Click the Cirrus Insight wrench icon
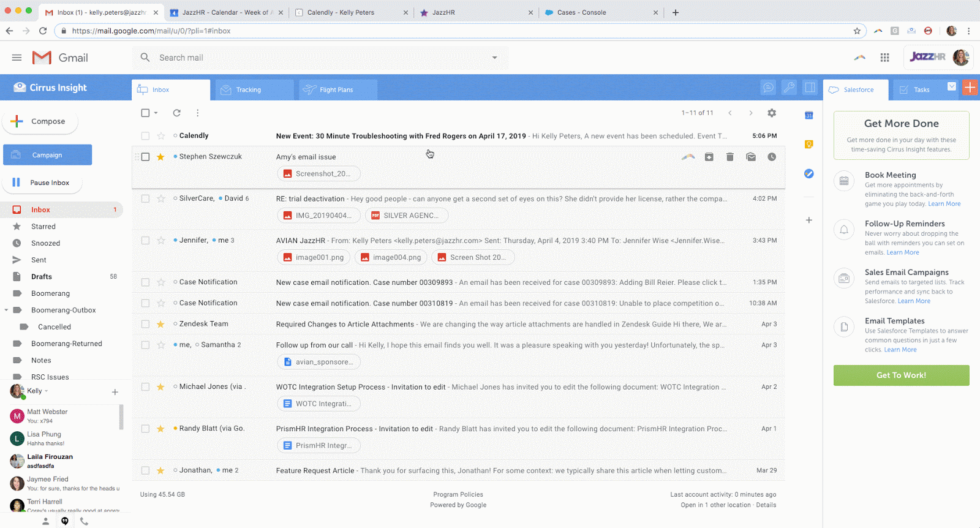 pyautogui.click(x=789, y=88)
